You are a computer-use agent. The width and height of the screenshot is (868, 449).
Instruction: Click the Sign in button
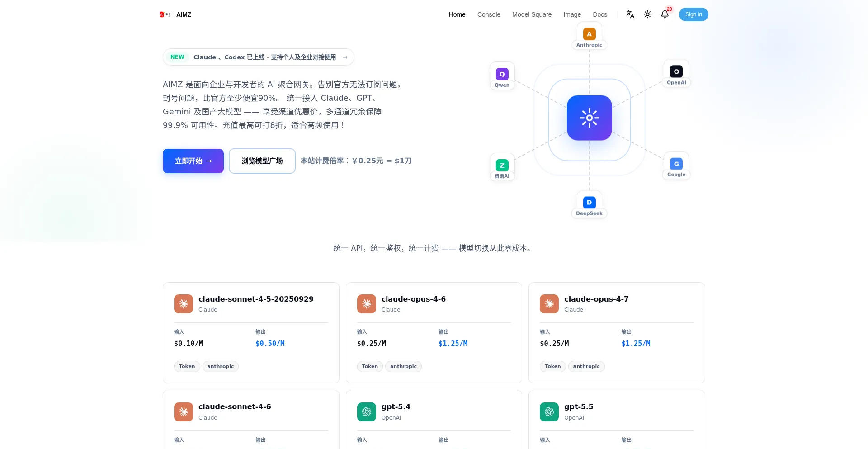[x=693, y=14]
